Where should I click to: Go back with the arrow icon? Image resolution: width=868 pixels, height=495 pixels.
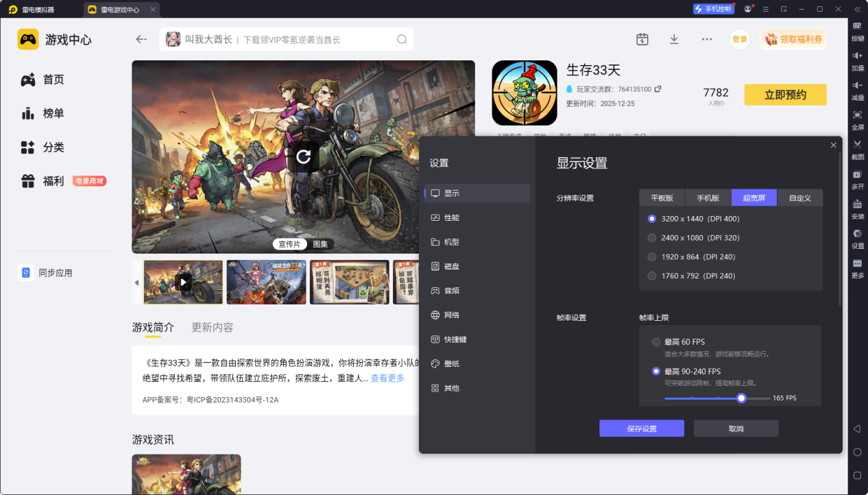[141, 39]
